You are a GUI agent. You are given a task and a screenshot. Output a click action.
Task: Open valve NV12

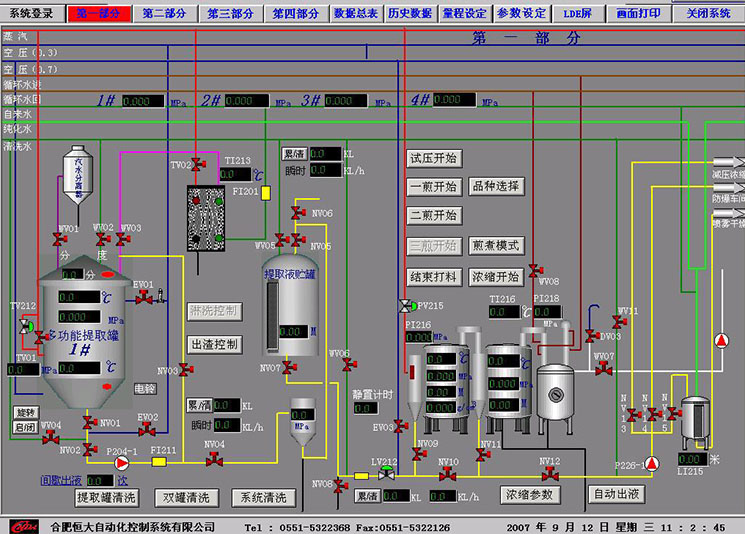tap(550, 474)
